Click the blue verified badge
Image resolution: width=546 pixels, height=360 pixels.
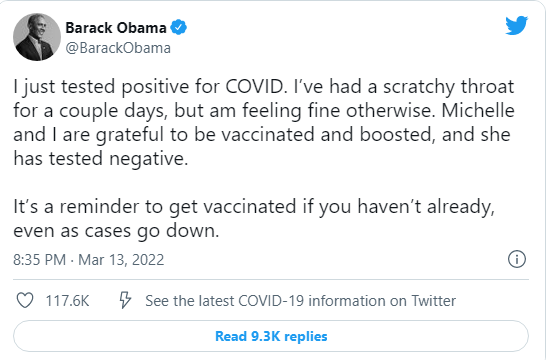[x=178, y=28]
